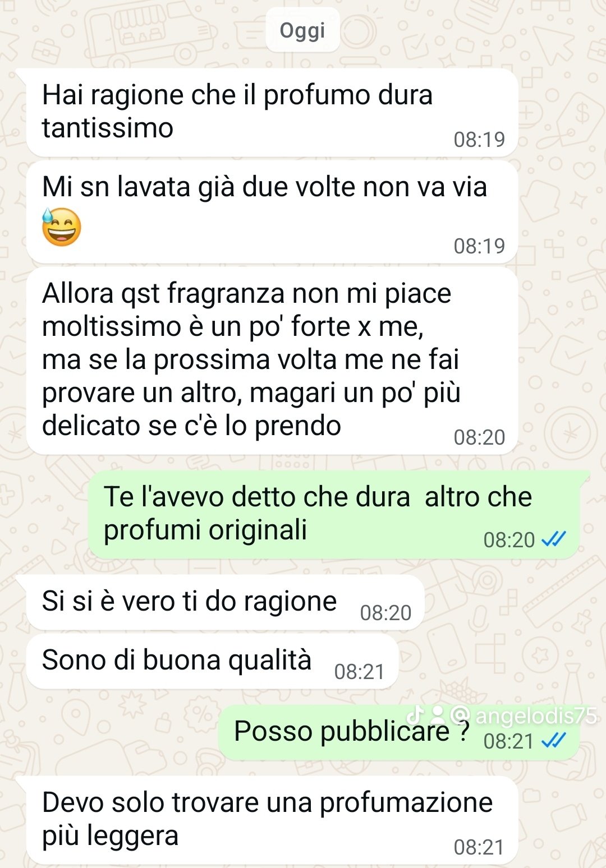Image resolution: width=606 pixels, height=868 pixels.
Task: Tap the TikTok logo in watermark
Action: (x=415, y=715)
